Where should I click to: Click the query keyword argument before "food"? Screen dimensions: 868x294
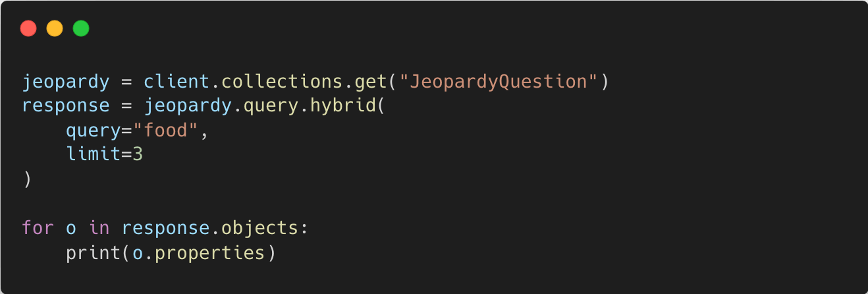(x=93, y=131)
